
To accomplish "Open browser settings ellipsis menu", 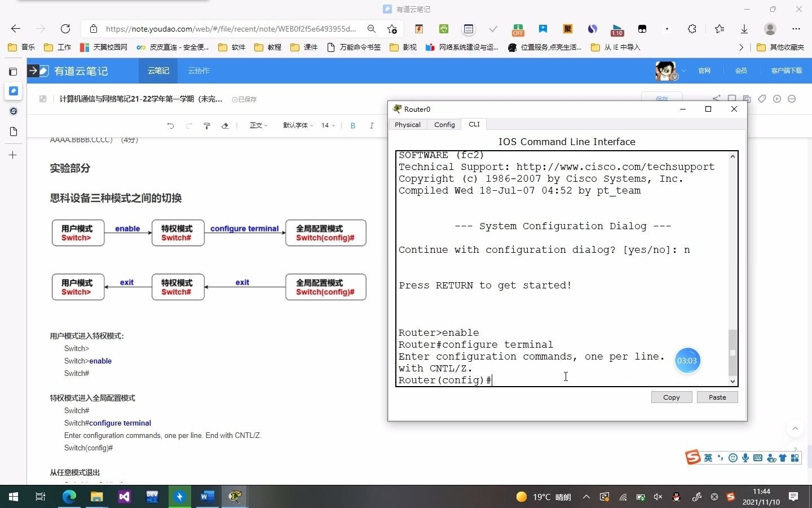I will (796, 29).
